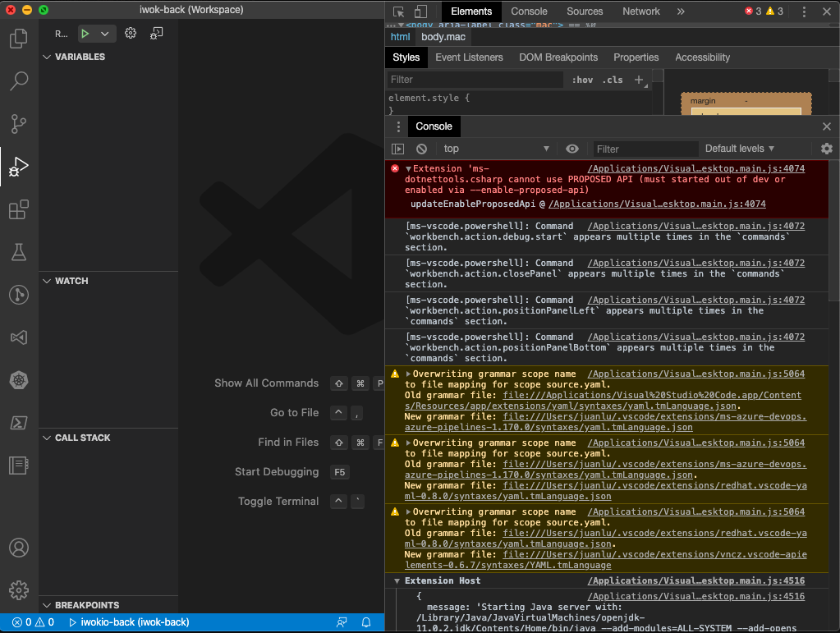Click the body.mac breadcrumb
The height and width of the screenshot is (633, 840).
click(443, 37)
